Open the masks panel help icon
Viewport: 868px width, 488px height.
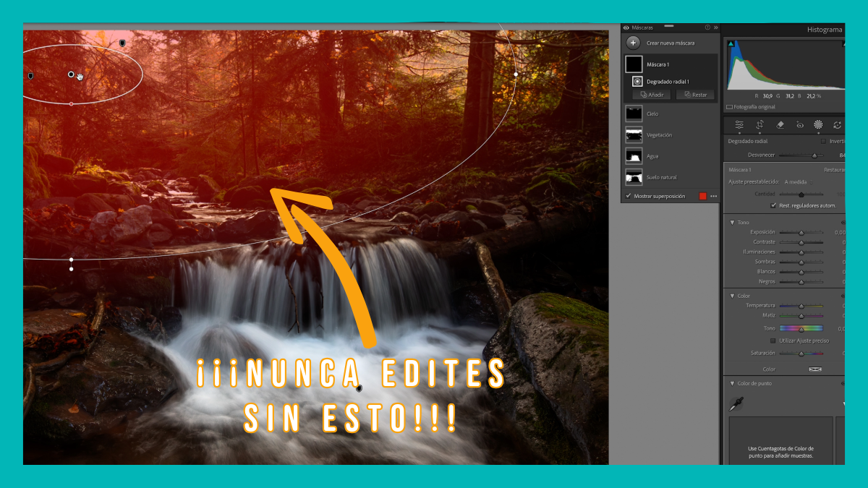707,27
